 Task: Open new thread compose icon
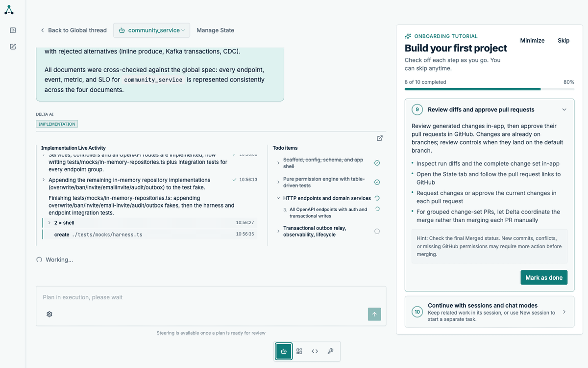click(x=13, y=47)
